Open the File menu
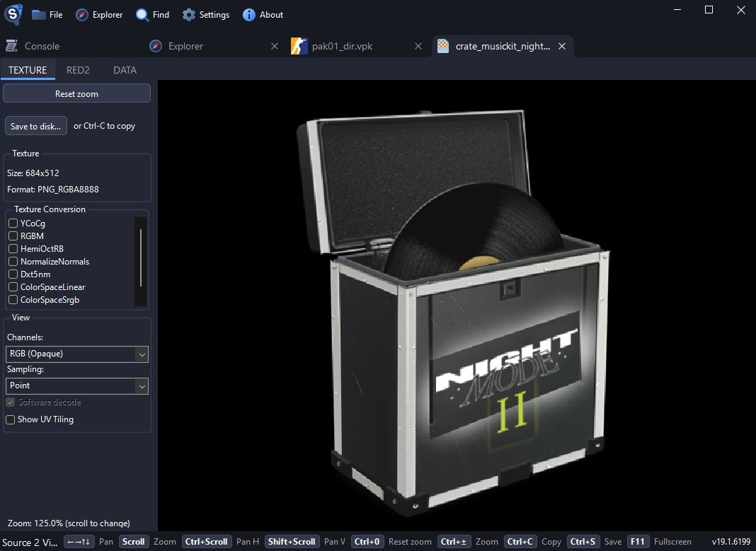This screenshot has width=756, height=551. pos(47,15)
